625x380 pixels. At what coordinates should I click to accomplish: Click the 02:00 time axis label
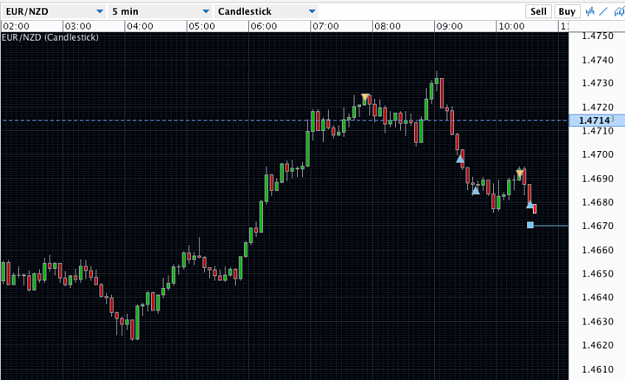16,26
